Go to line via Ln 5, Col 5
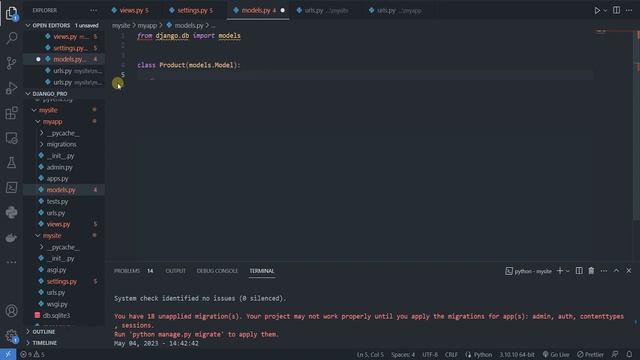 pos(370,354)
